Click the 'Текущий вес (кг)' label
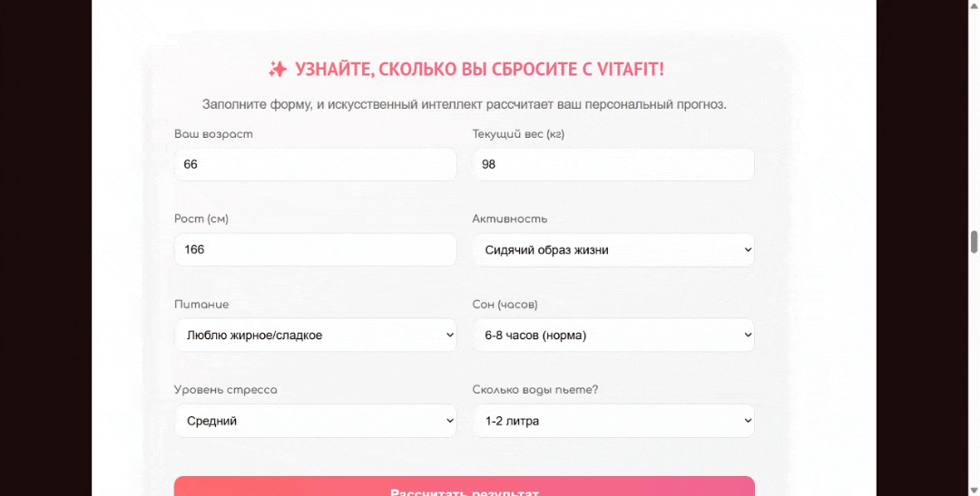980x496 pixels. click(x=518, y=134)
